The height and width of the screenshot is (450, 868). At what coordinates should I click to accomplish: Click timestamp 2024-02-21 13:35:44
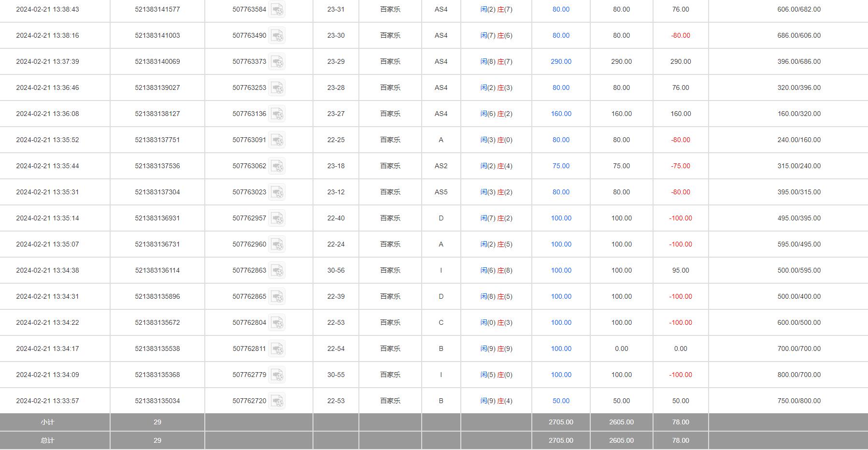pyautogui.click(x=47, y=166)
